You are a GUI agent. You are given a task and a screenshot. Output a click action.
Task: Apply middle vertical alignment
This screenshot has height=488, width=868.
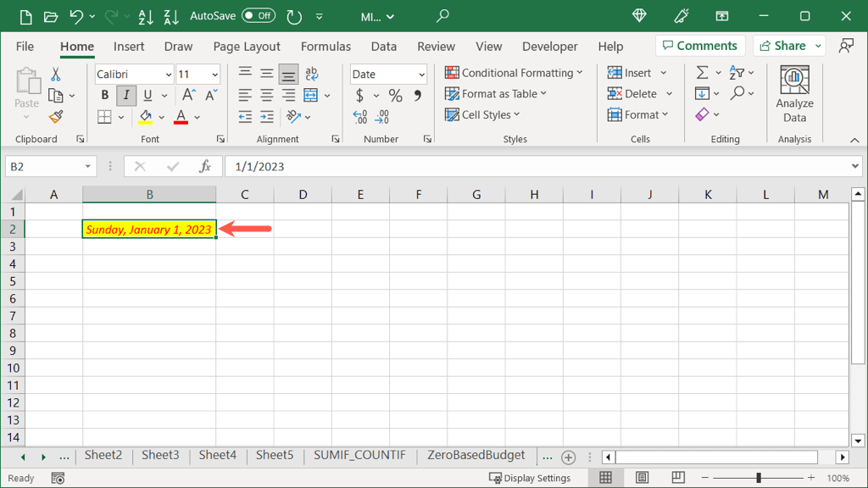pos(267,73)
